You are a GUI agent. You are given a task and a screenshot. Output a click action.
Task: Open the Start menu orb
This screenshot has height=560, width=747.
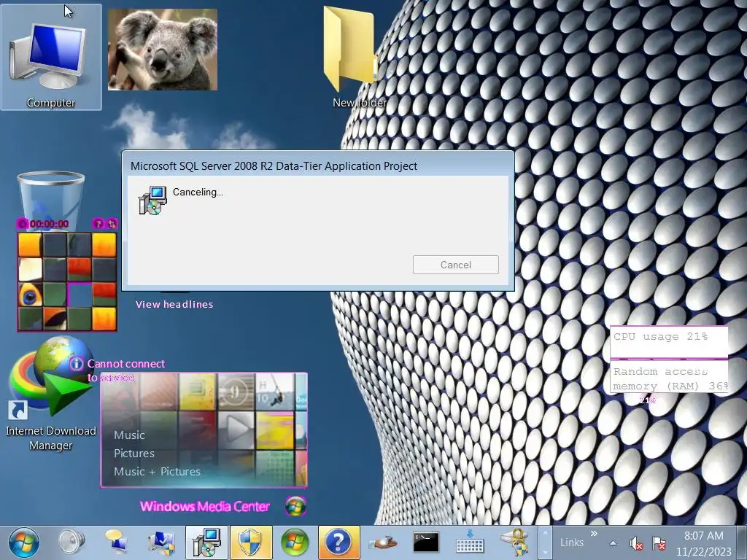coord(24,542)
